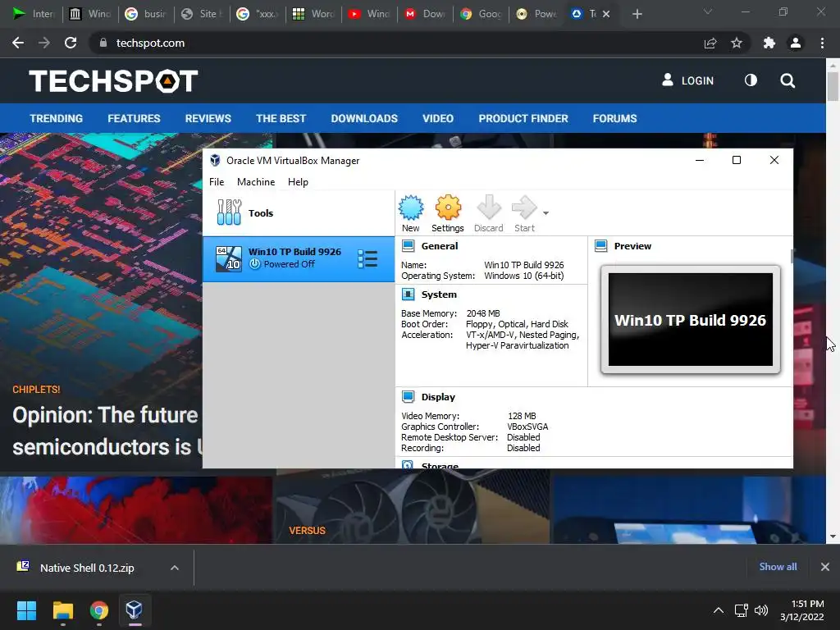Click the CHIPLETS! category label
Screen dimensions: 840x630
36,390
